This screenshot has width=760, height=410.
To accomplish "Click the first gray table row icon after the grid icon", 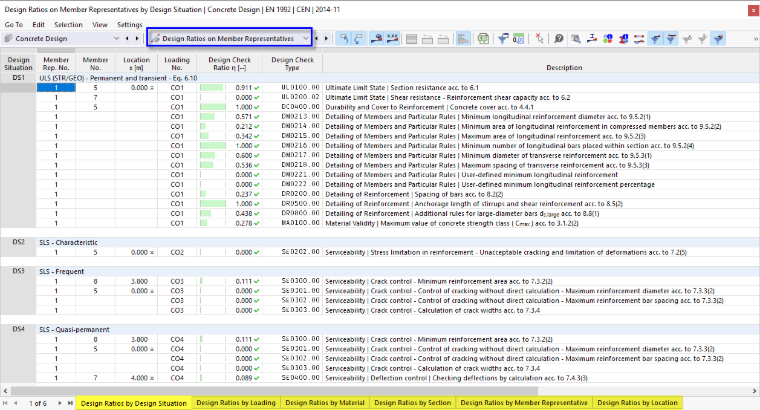I will 428,39.
